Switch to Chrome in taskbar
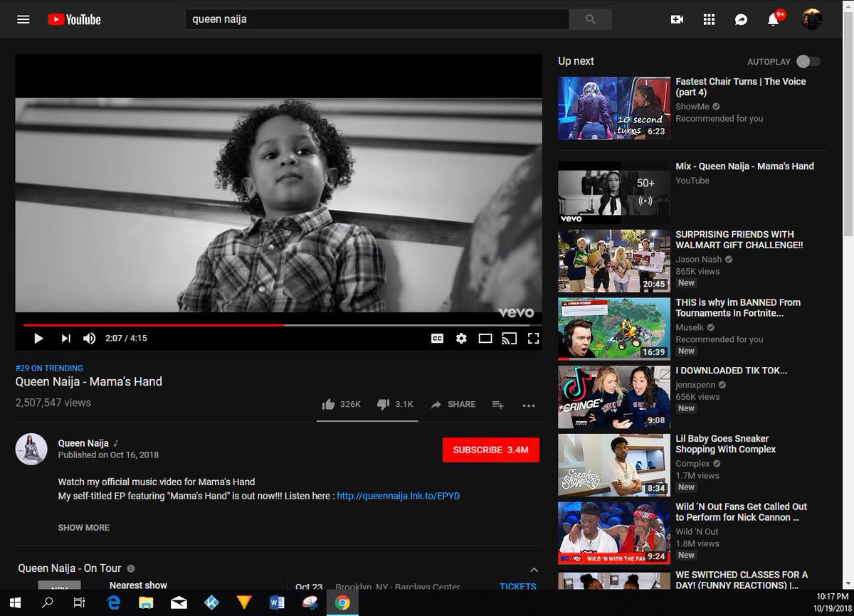The image size is (854, 616). tap(342, 602)
